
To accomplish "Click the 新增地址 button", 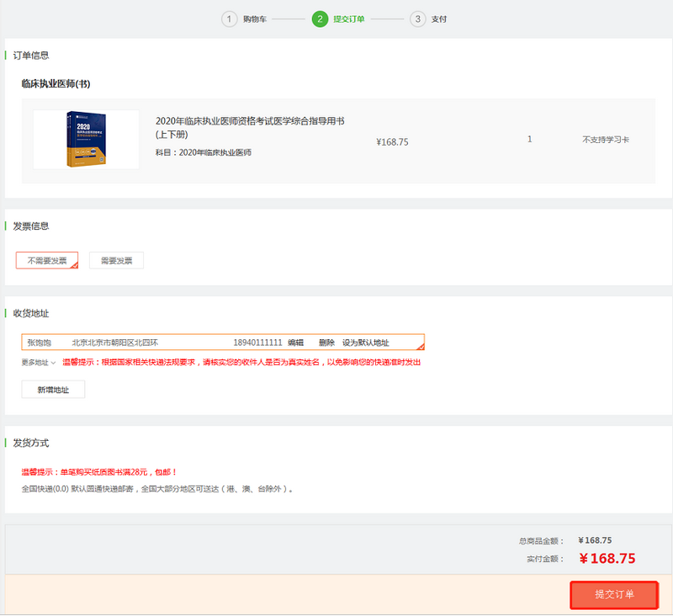I will pos(53,390).
